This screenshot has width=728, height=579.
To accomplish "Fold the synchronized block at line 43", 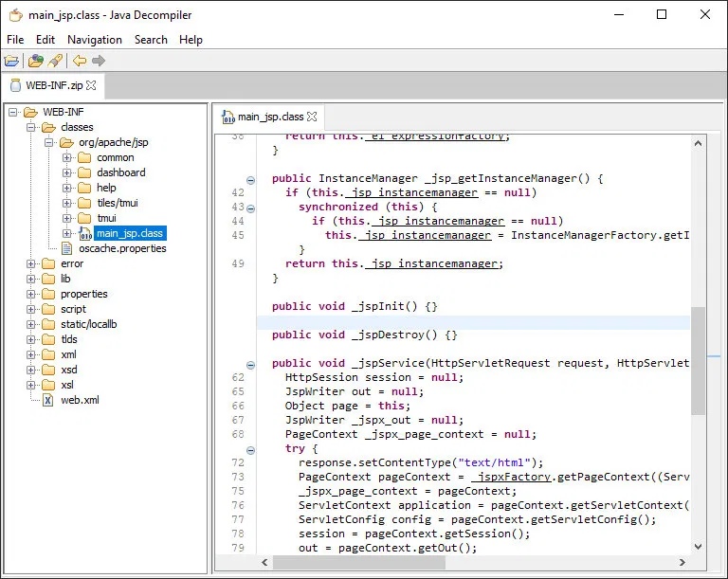I will coord(250,208).
